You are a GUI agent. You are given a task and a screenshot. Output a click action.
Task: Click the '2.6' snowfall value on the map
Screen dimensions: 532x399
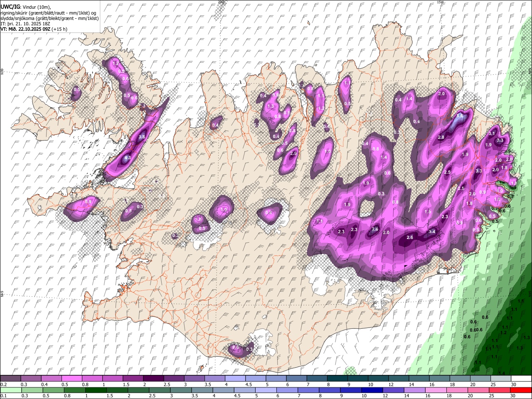tap(410, 237)
